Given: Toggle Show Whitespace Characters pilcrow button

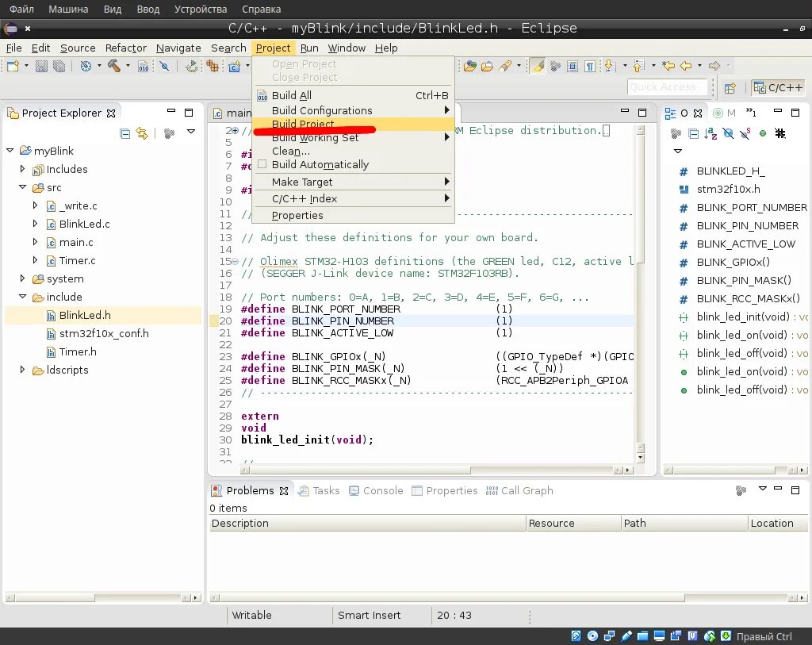Looking at the screenshot, I should pyautogui.click(x=590, y=66).
